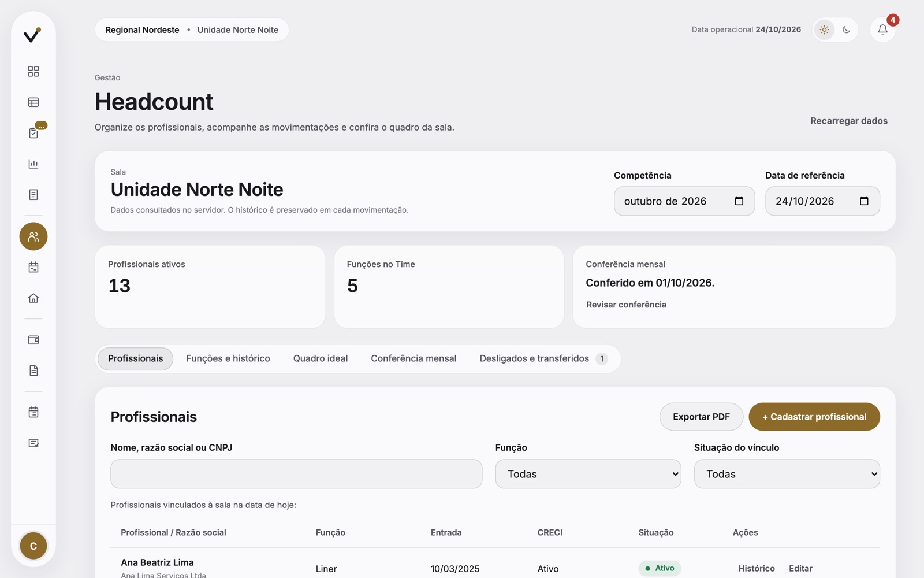Expand the Situação do vínculo dropdown
Viewport: 924px width, 578px height.
(x=787, y=474)
